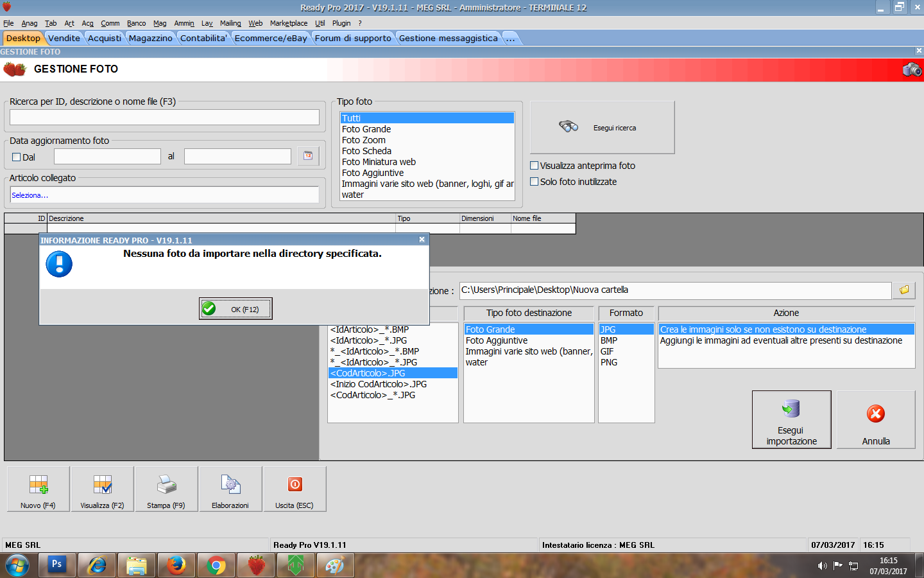This screenshot has width=924, height=578.
Task: Open the Forum di supporto tab
Action: point(353,39)
